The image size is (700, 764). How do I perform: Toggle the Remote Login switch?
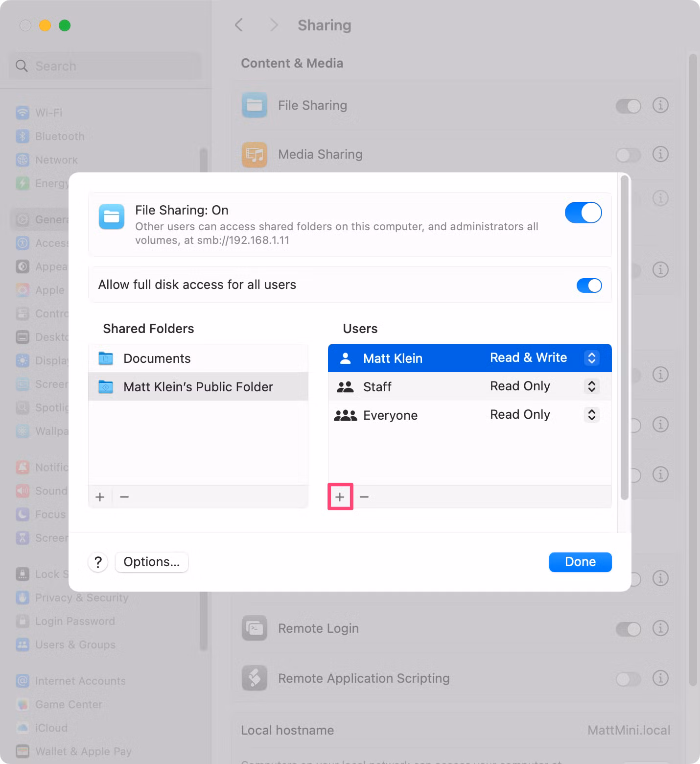(x=629, y=629)
